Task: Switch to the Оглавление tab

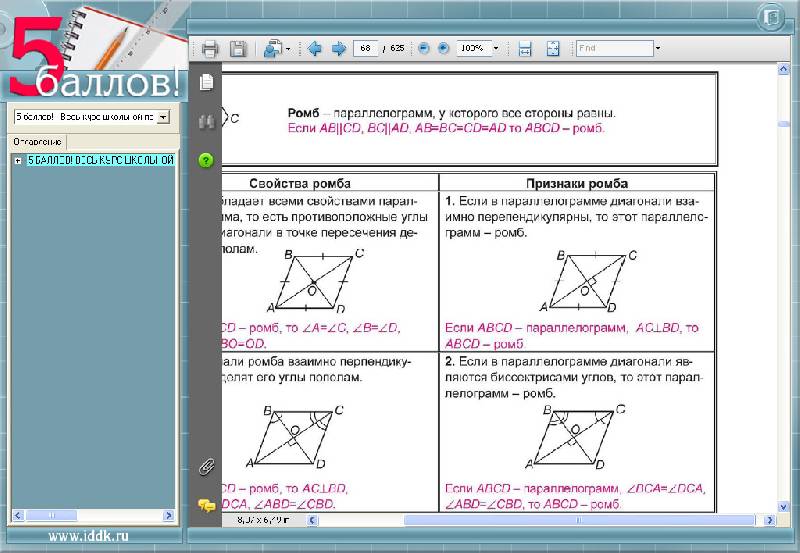Action: point(38,142)
